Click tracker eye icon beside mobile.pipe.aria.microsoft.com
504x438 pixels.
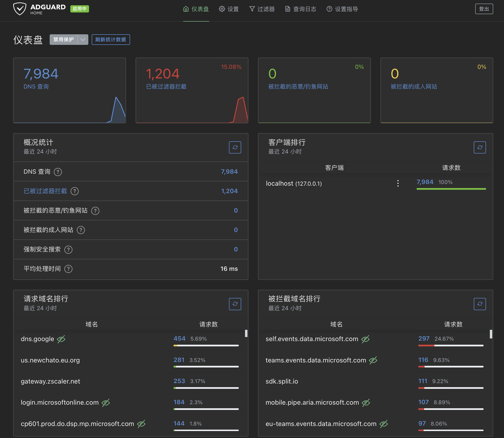[366, 402]
